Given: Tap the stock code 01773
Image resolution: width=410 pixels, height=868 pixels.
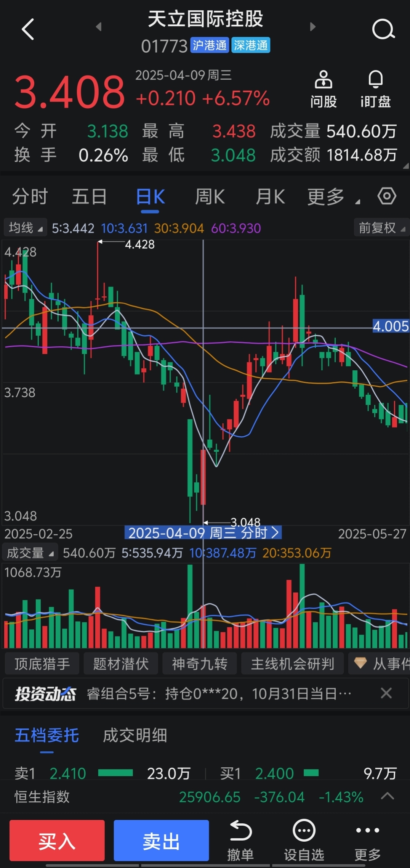Looking at the screenshot, I should tap(164, 46).
